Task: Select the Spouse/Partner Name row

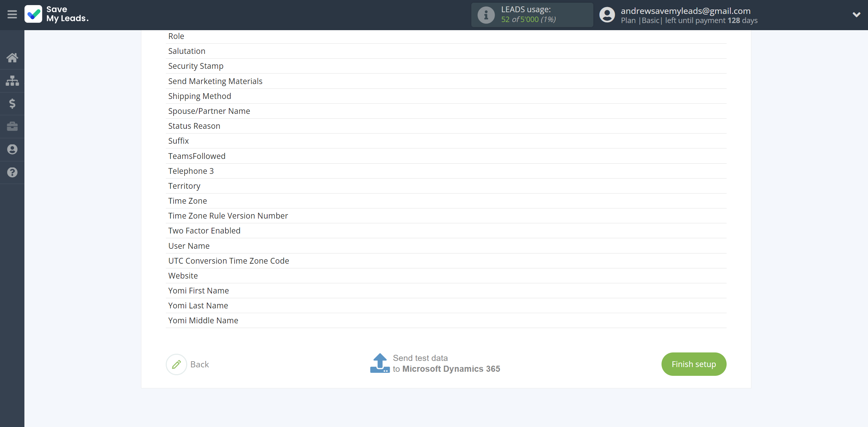Action: [446, 111]
